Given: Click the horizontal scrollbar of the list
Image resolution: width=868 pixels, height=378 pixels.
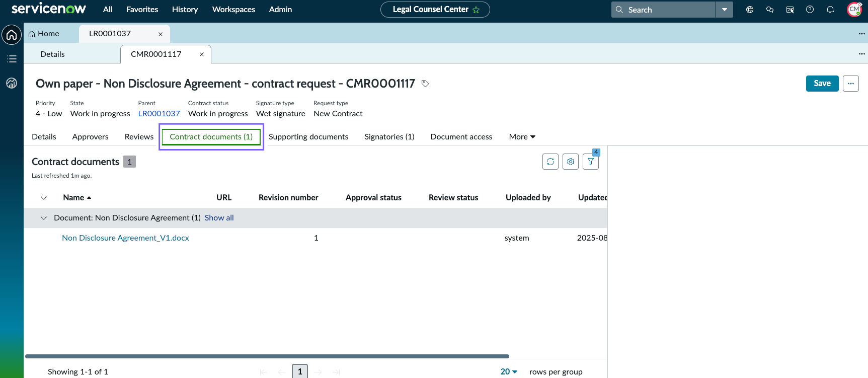Looking at the screenshot, I should click(x=267, y=356).
